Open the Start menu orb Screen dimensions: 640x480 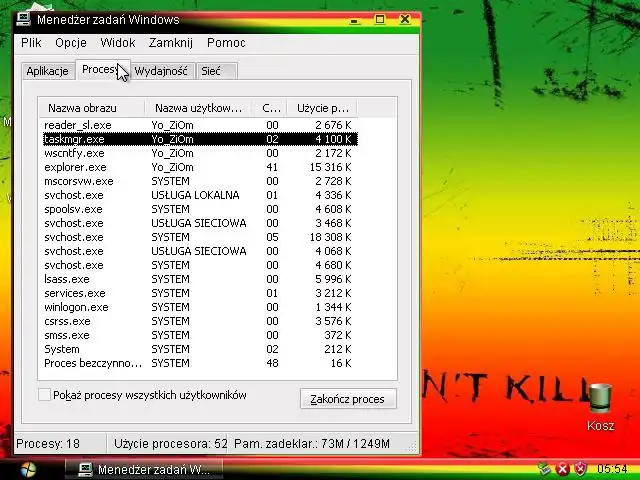[x=27, y=470]
